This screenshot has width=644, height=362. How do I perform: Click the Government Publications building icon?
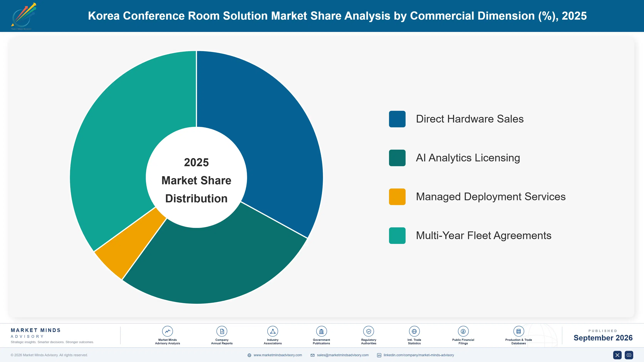[x=321, y=331]
